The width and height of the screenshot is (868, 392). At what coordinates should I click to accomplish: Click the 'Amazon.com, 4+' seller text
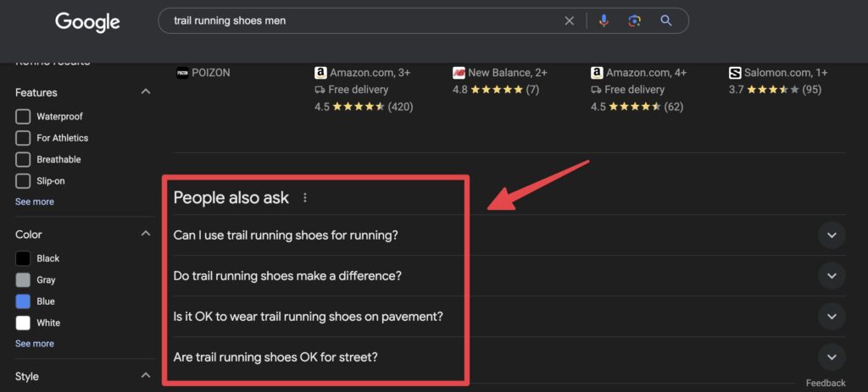pos(646,73)
